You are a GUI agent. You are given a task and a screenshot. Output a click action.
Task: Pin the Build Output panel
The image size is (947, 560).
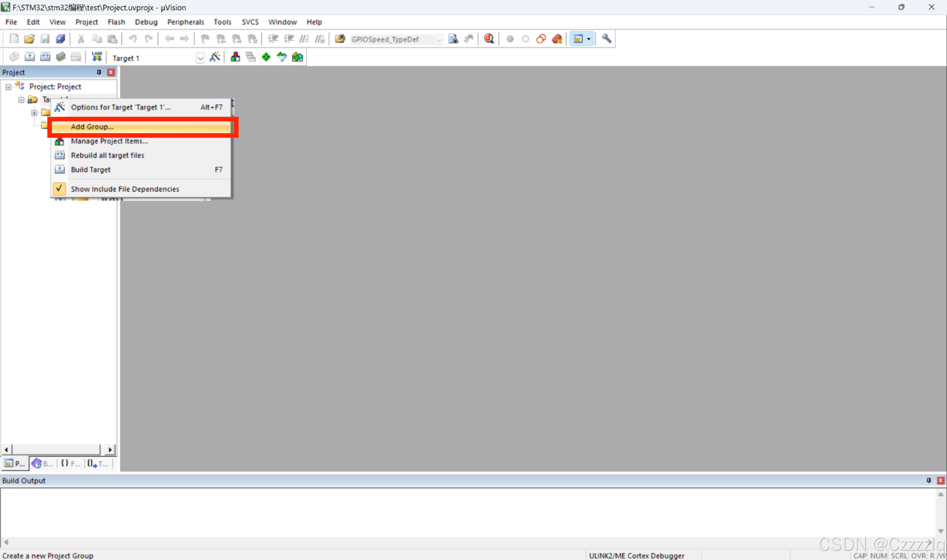[x=928, y=480]
